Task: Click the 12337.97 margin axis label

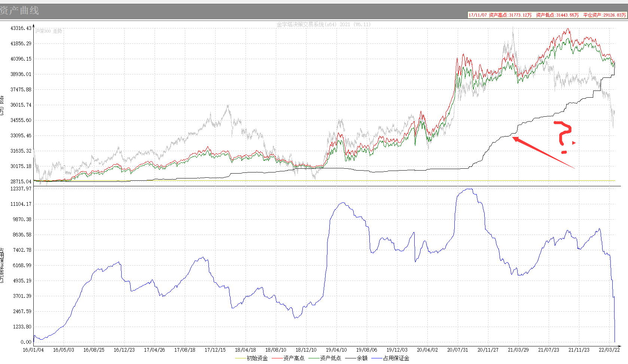Action: coord(21,189)
